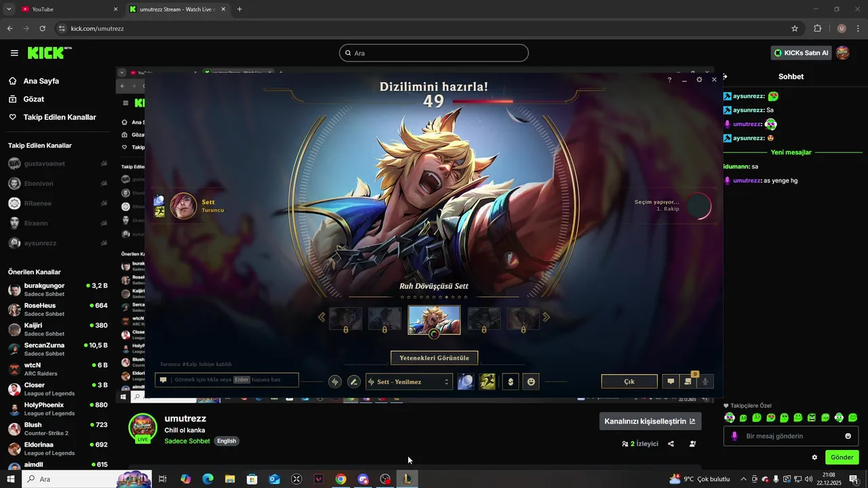The width and height of the screenshot is (868, 488).
Task: Click user icon next to share
Action: (692, 444)
